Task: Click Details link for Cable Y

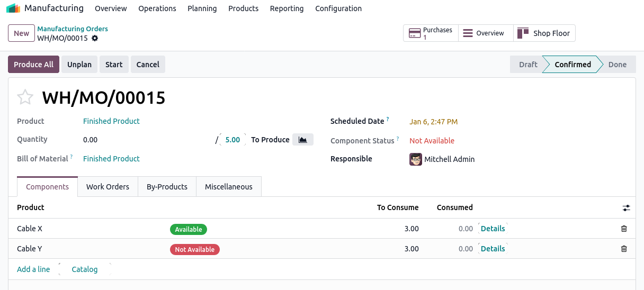Action: click(x=493, y=249)
